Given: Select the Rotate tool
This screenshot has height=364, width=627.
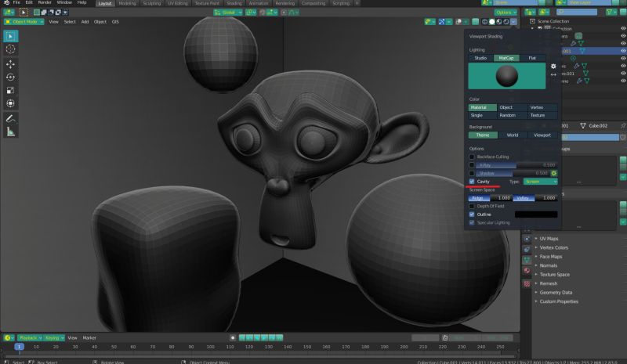Looking at the screenshot, I should [x=10, y=77].
